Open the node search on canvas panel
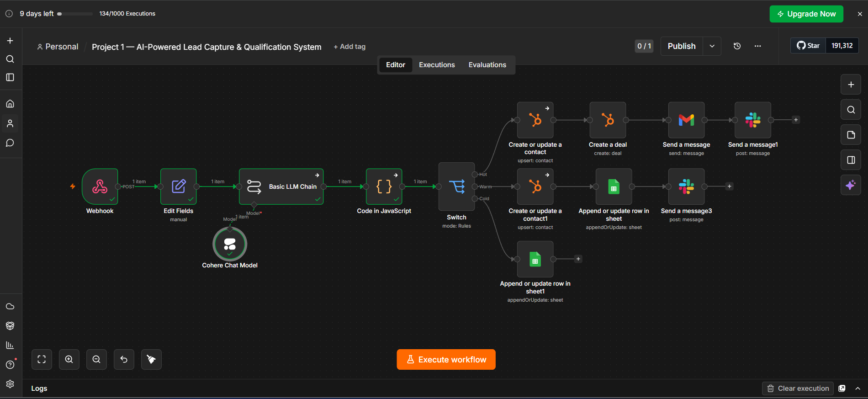Screen dimensions: 868x399 (851, 110)
